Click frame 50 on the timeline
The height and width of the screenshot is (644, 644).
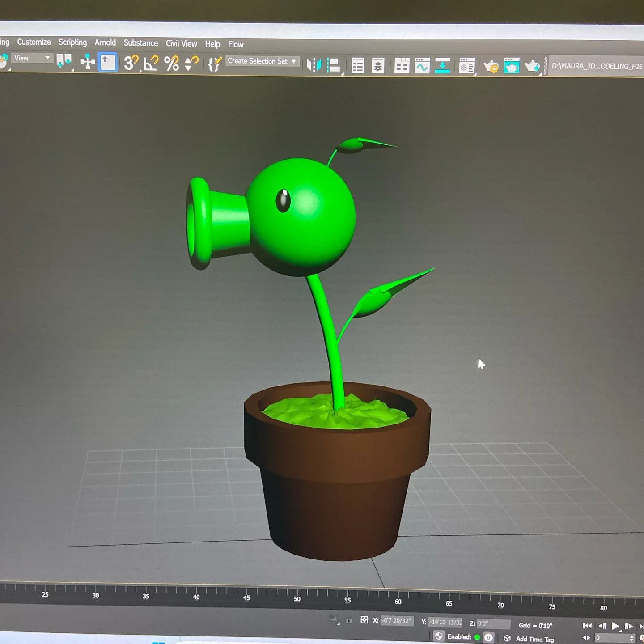point(297,599)
